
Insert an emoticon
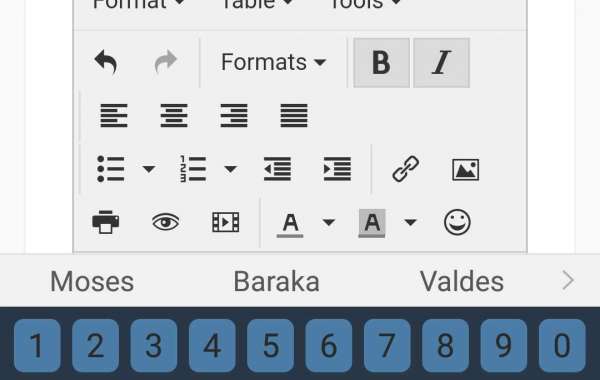click(457, 222)
